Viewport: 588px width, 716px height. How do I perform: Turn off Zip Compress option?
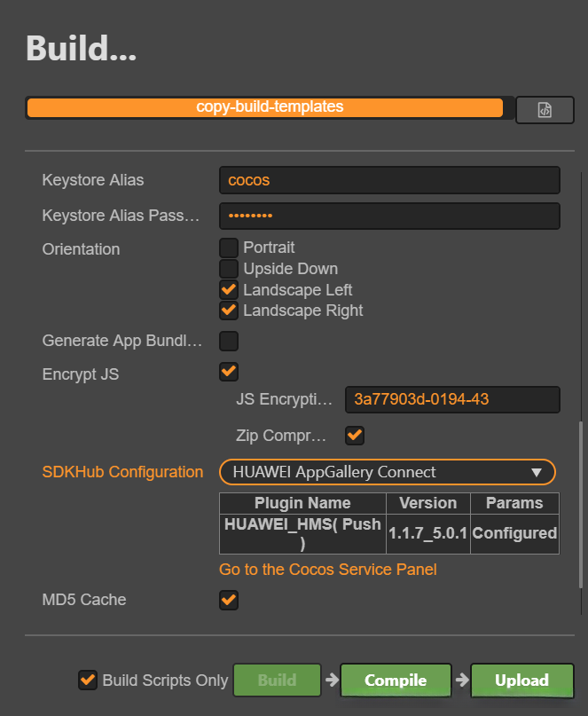355,436
